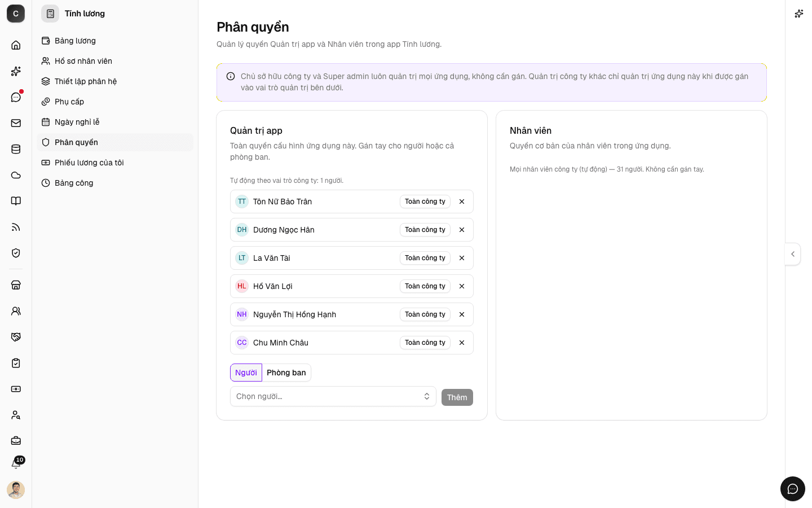
Task: Open the chat bubble button at bottom right
Action: tap(793, 489)
